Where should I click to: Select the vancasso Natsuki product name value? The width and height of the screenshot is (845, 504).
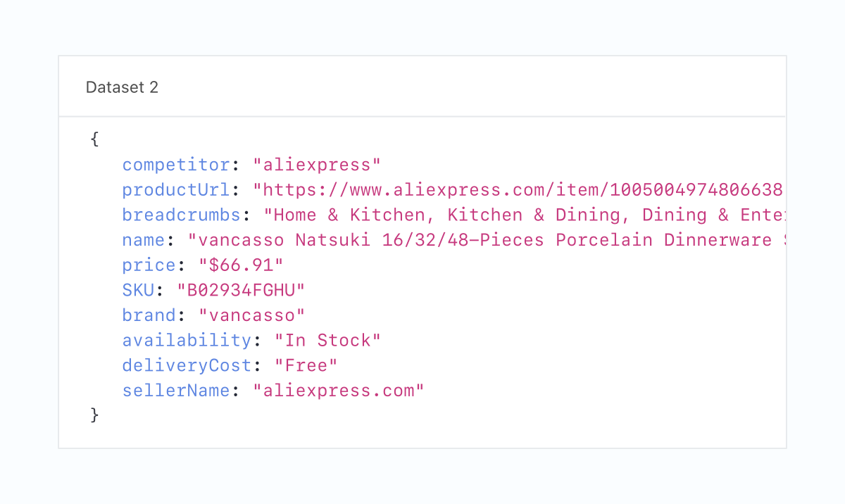tap(486, 240)
